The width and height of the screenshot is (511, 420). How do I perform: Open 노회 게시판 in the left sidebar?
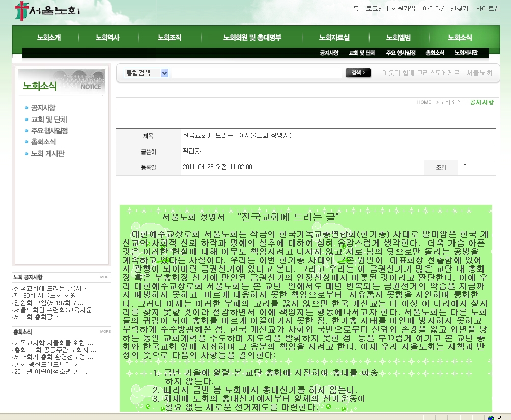click(47, 153)
